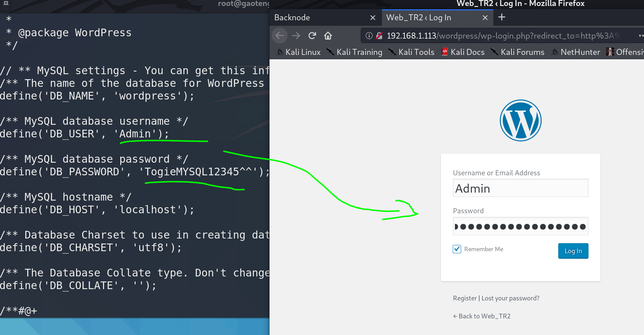
Task: Follow the Lost your password link
Action: coord(510,298)
